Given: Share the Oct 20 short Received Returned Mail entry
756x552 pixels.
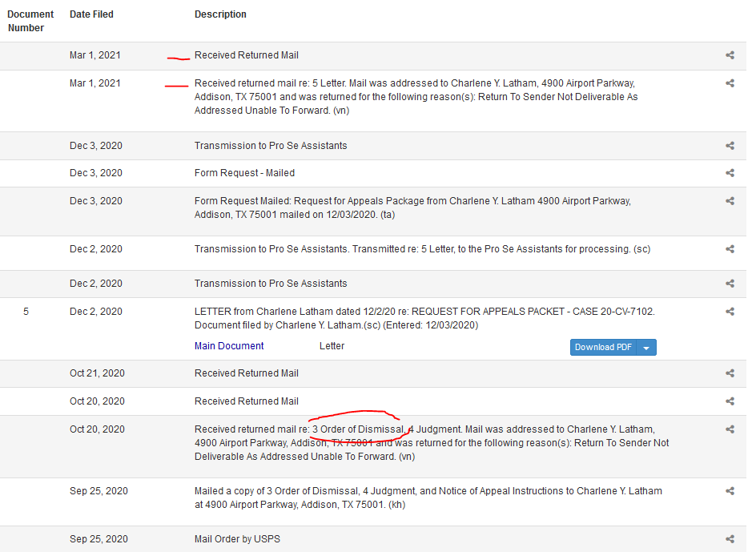Looking at the screenshot, I should coord(730,401).
